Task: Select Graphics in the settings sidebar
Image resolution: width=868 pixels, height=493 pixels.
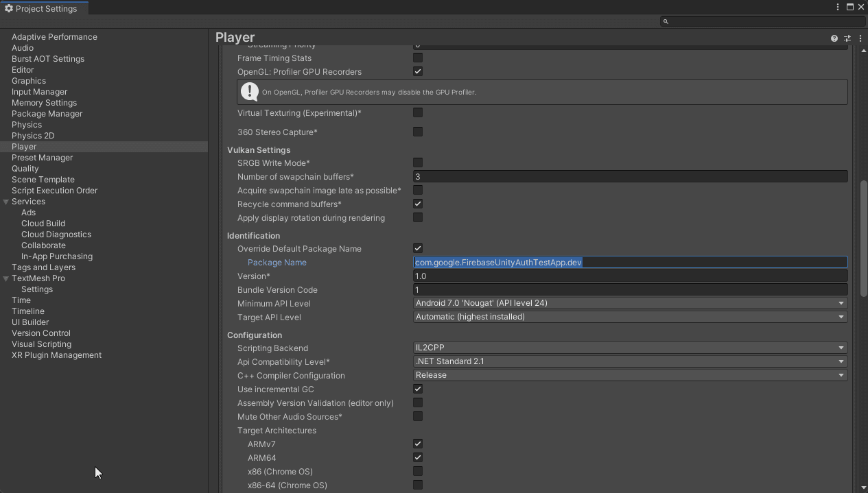Action: [x=29, y=81]
